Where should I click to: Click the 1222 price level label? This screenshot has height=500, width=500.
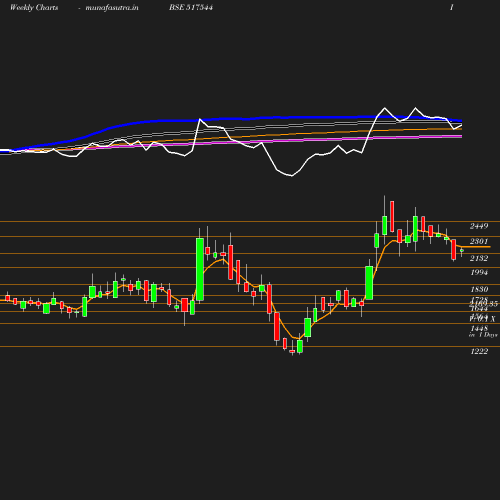pyautogui.click(x=479, y=351)
